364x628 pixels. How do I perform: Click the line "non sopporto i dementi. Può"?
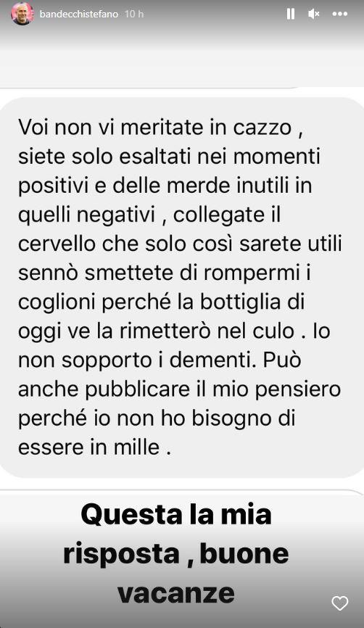coord(160,360)
